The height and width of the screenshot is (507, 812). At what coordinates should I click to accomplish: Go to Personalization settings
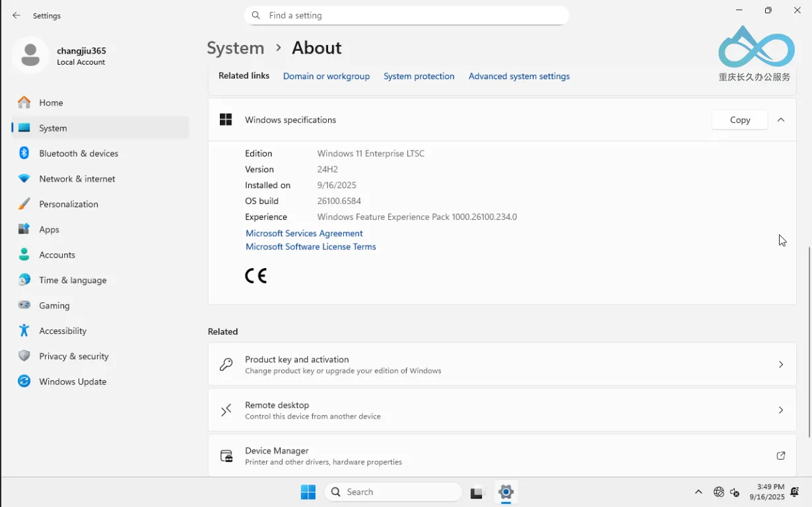[x=100, y=204]
